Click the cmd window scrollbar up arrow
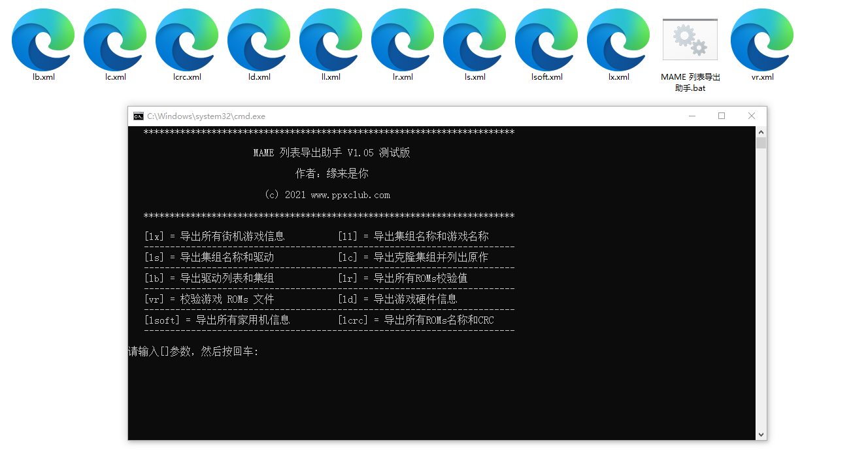Viewport: 868px width, 459px height. pos(761,132)
